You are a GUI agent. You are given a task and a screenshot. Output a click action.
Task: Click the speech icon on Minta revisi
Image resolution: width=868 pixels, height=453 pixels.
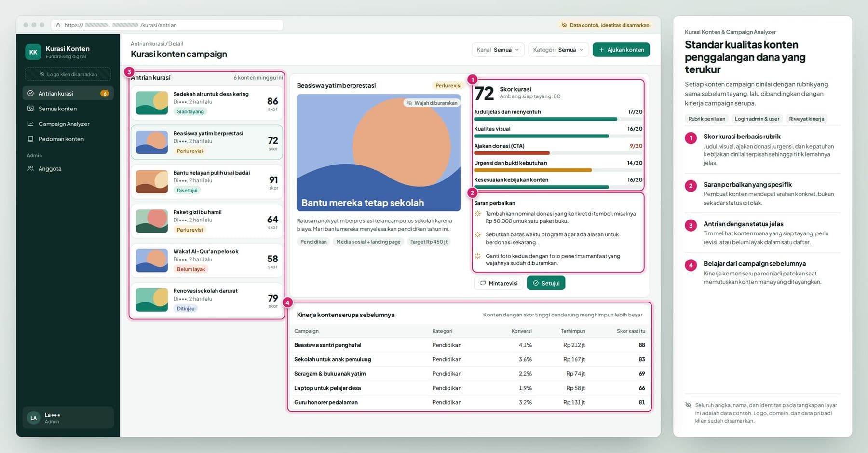[x=483, y=283]
